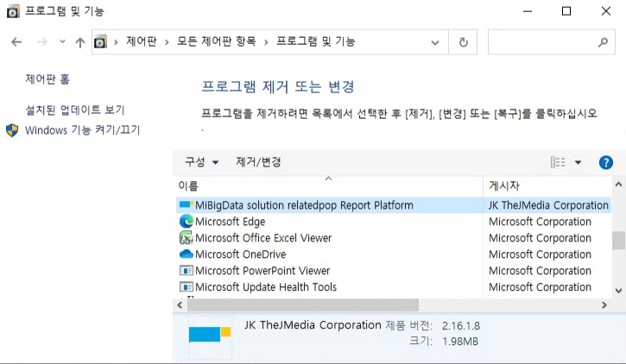Go back with the left arrow button
Image resolution: width=626 pixels, height=364 pixels.
pyautogui.click(x=16, y=42)
